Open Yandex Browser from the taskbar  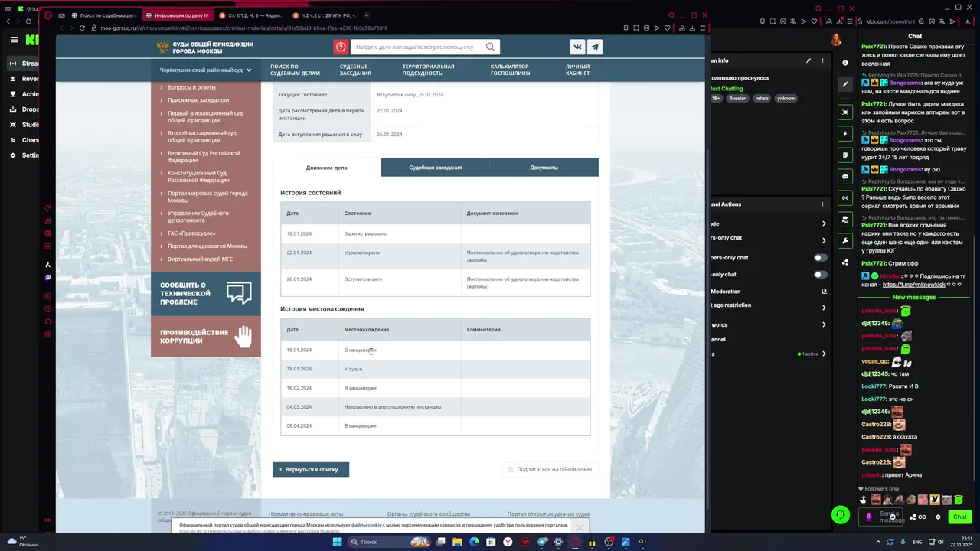508,542
